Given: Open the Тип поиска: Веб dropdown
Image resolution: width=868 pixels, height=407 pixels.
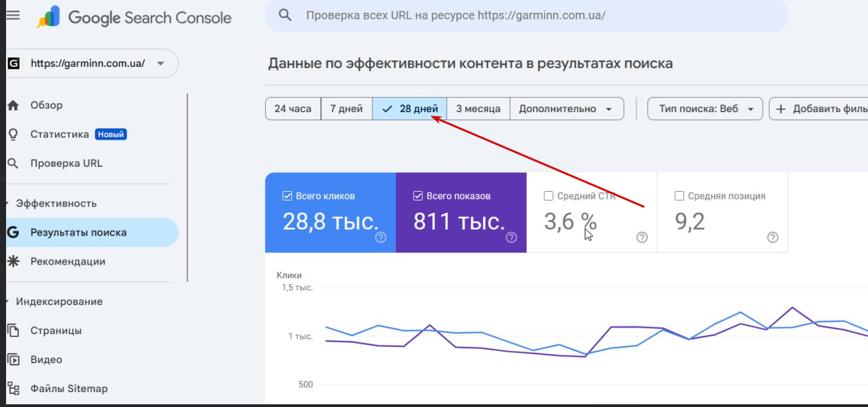Looking at the screenshot, I should pos(705,109).
